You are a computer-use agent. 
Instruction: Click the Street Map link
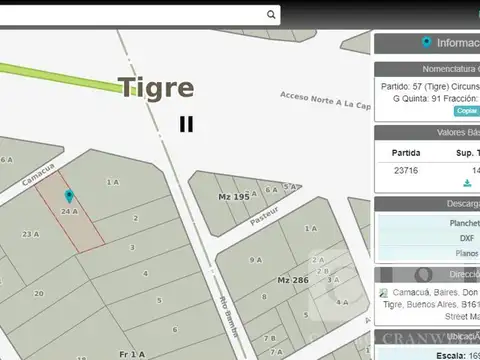click(462, 316)
